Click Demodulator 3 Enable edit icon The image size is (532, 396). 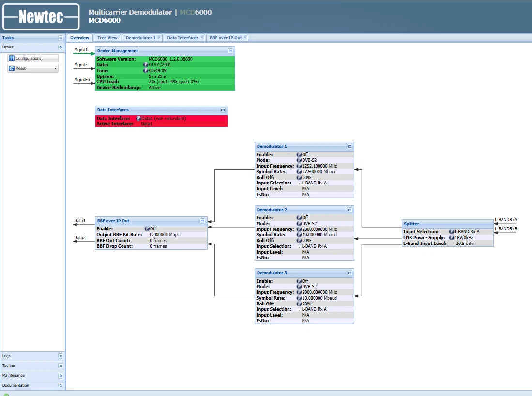click(299, 281)
